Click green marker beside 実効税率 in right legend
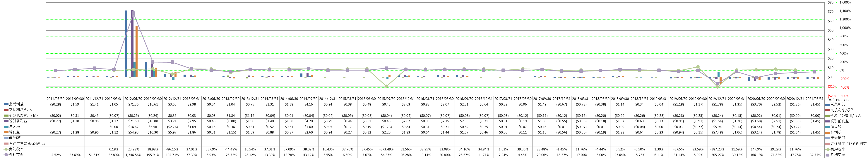The width and height of the screenshot is (868, 158). tap(828, 149)
